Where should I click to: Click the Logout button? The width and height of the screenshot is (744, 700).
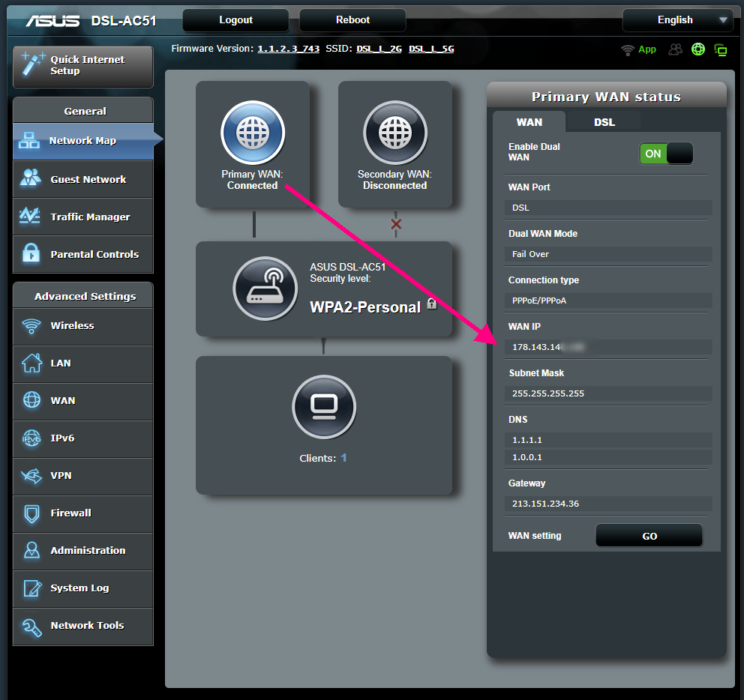[x=235, y=20]
